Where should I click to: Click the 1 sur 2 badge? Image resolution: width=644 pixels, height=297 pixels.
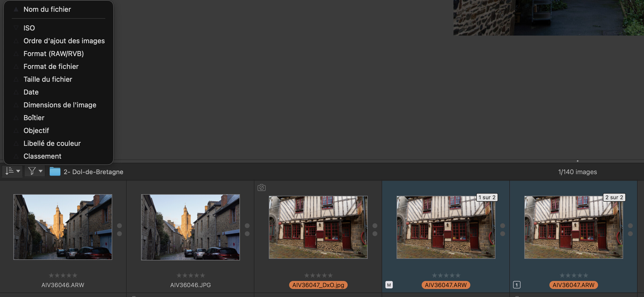[487, 197]
